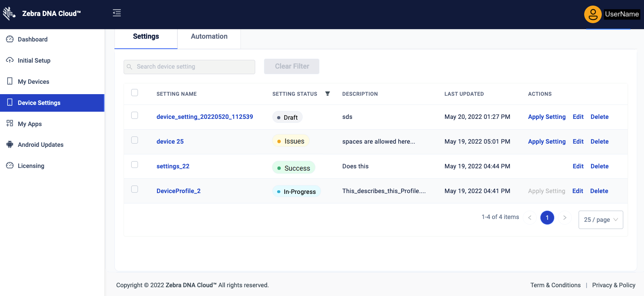
Task: Click the Draft status badge
Action: click(x=288, y=117)
